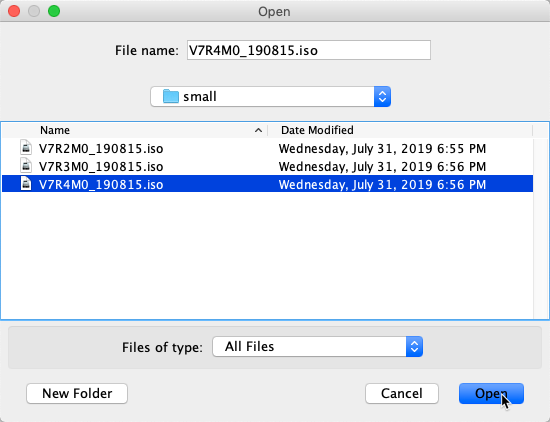The width and height of the screenshot is (550, 422).
Task: Click the V7R4M0_190815.iso file icon
Action: (26, 183)
